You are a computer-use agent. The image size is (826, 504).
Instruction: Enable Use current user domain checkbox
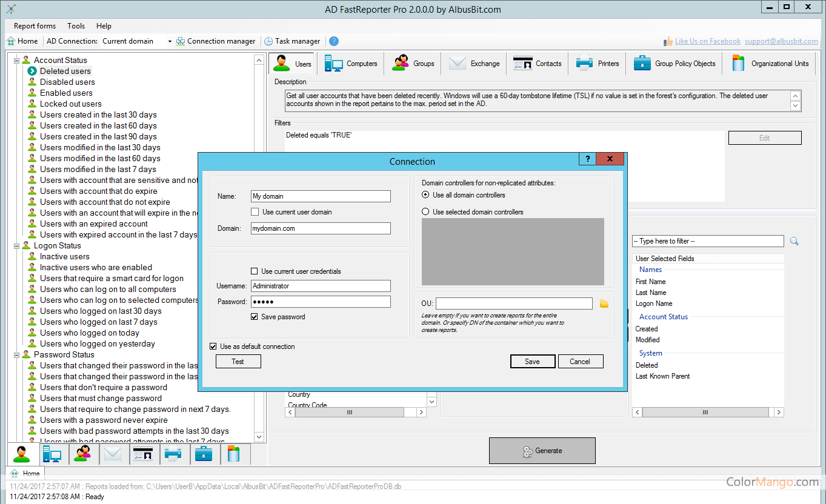(255, 212)
